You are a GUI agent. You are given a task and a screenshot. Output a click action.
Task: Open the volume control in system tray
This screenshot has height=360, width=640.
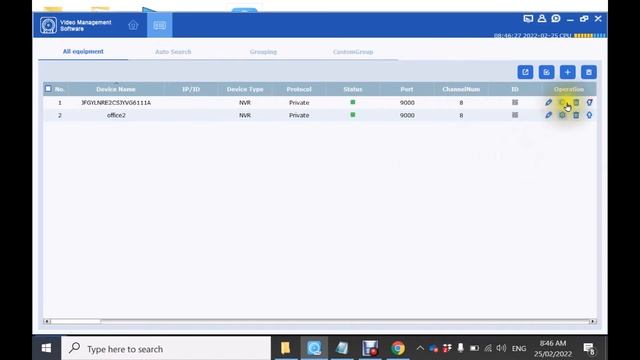(x=501, y=348)
